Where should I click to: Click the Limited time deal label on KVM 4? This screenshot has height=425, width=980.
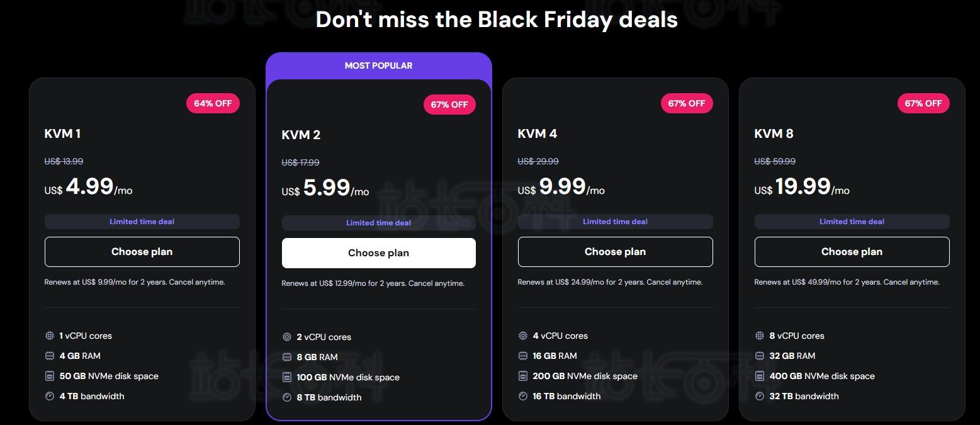click(615, 222)
